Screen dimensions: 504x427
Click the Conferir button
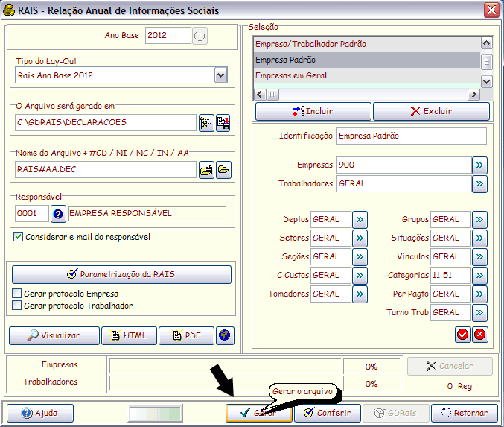click(328, 413)
